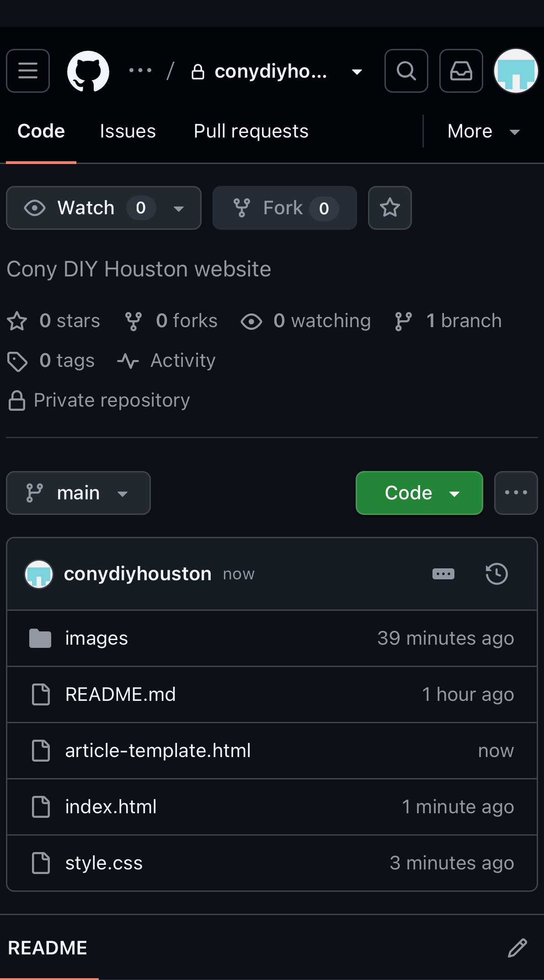Click the commit author avatar for conydiyhouston
The image size is (544, 980).
coord(39,574)
